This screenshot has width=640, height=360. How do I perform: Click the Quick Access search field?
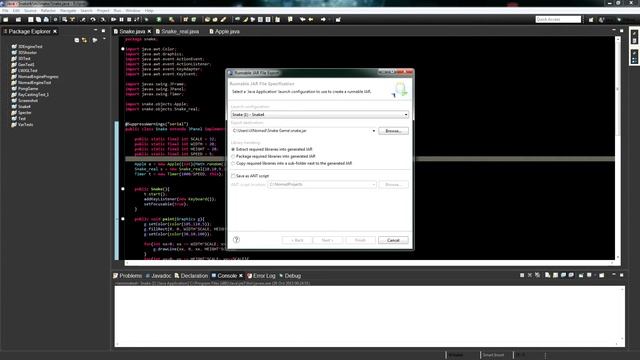click(558, 19)
